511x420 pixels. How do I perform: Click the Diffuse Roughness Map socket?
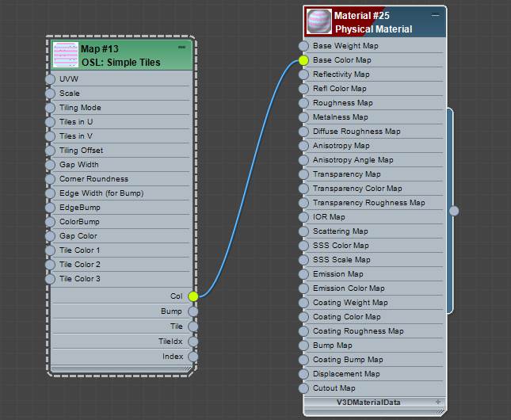point(303,132)
